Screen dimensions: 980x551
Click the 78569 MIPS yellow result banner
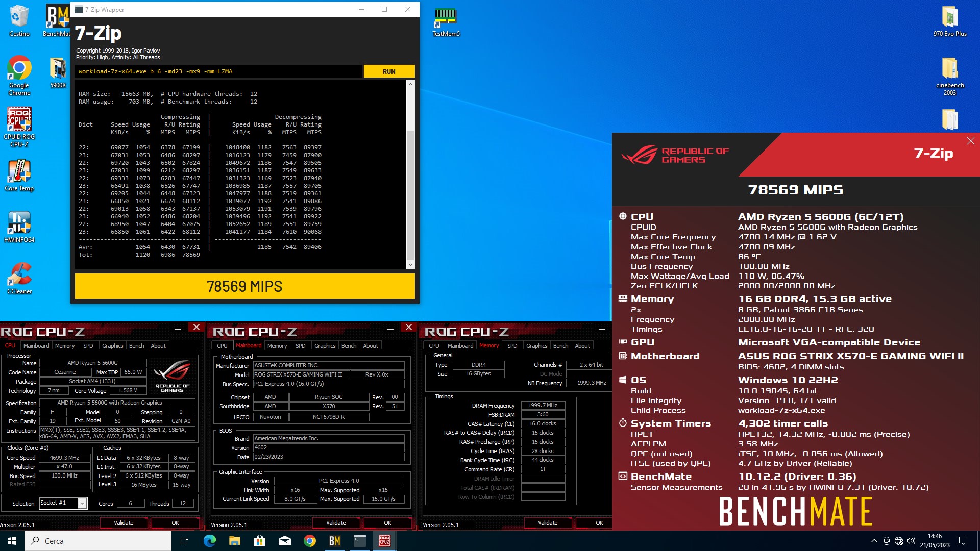point(244,286)
